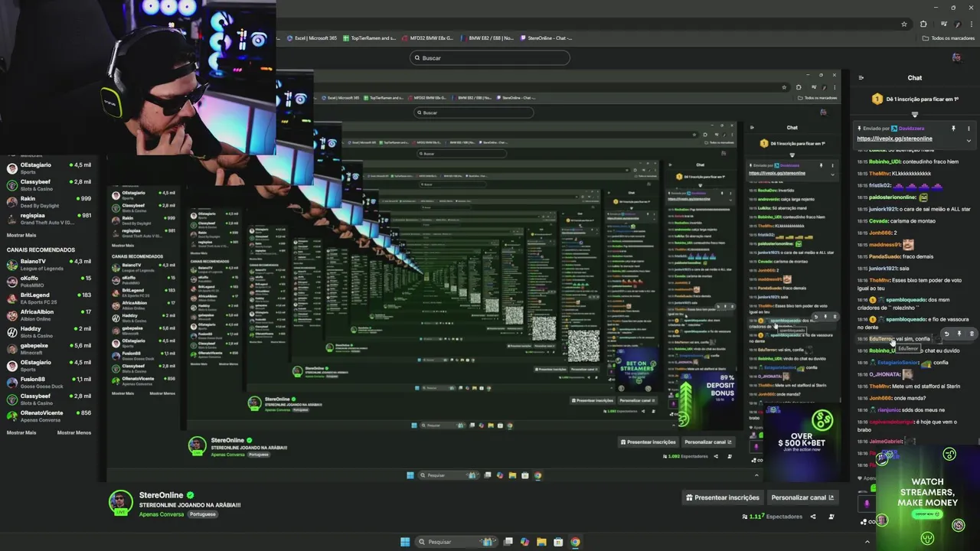Click Presentear inscrições button
980x551 pixels.
(x=723, y=497)
